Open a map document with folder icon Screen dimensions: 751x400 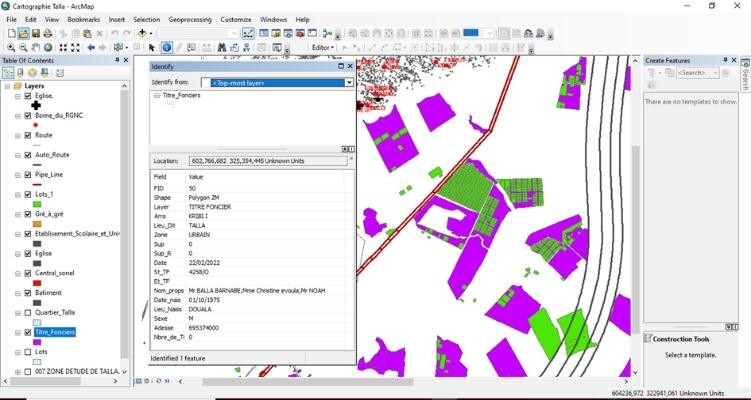pos(23,34)
